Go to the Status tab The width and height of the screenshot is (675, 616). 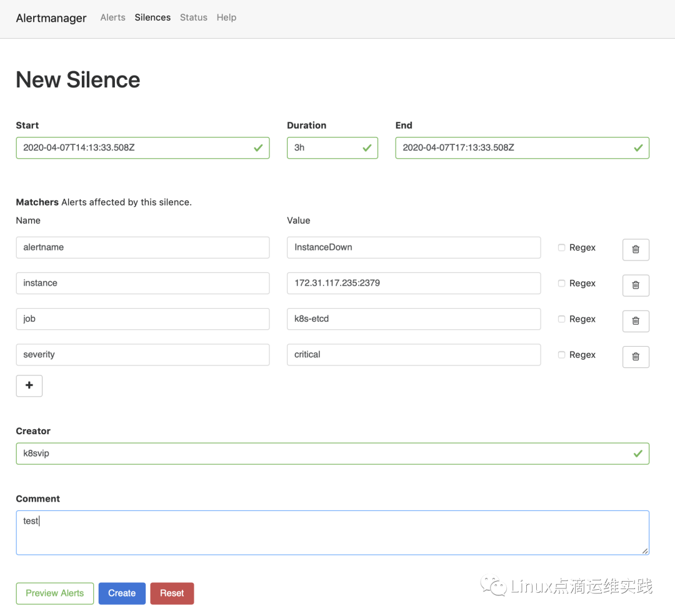pos(193,17)
